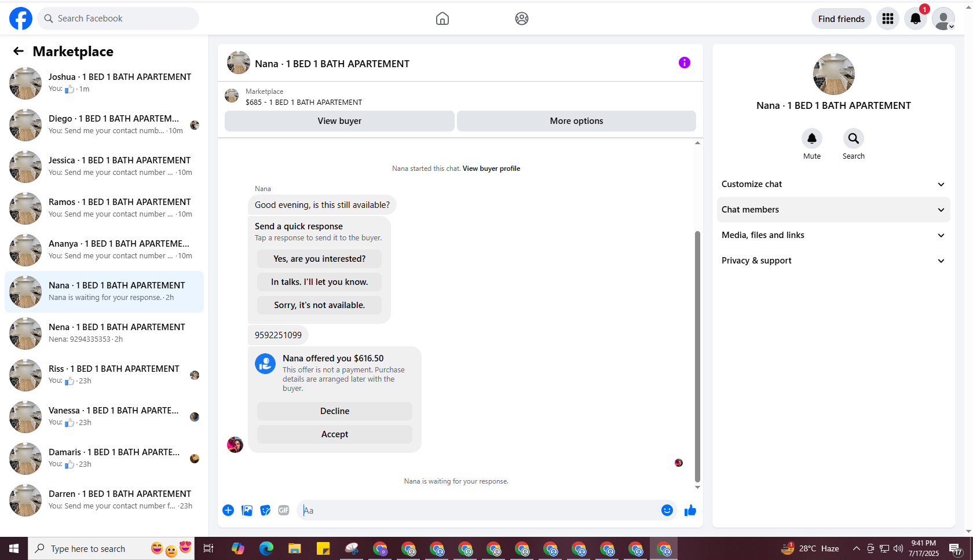Choose a GIF for the message

pyautogui.click(x=284, y=510)
